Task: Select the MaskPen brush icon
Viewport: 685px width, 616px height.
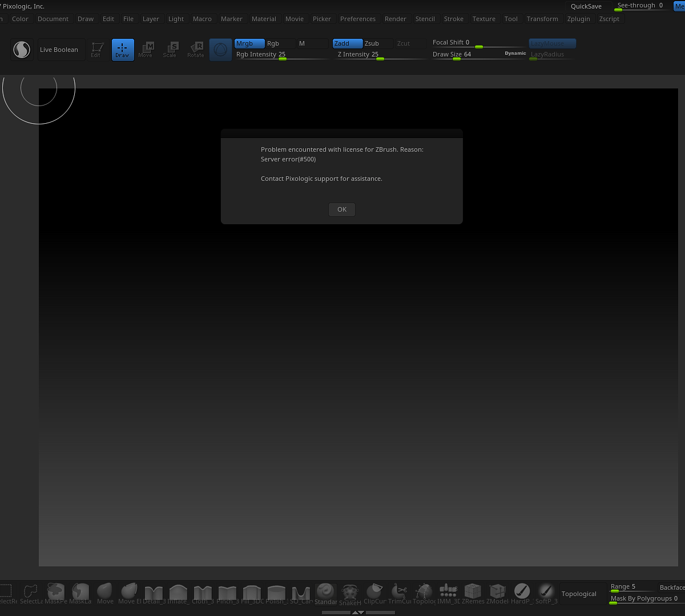Action: [x=55, y=593]
